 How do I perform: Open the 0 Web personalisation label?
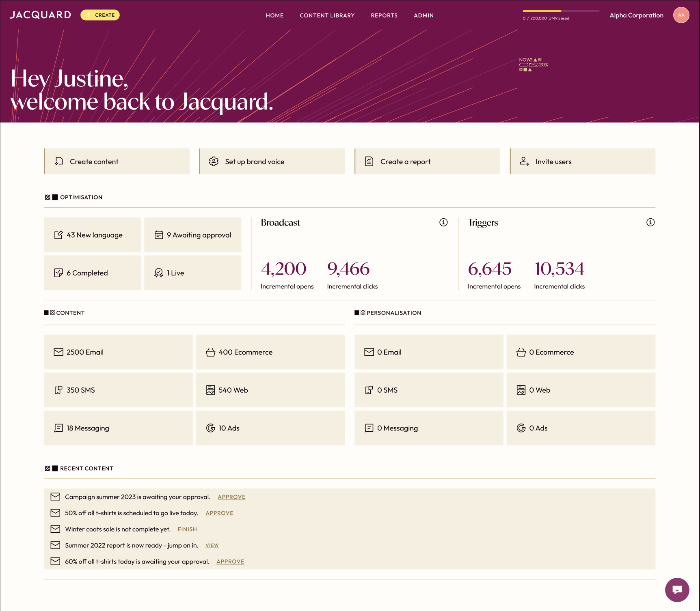coord(540,390)
